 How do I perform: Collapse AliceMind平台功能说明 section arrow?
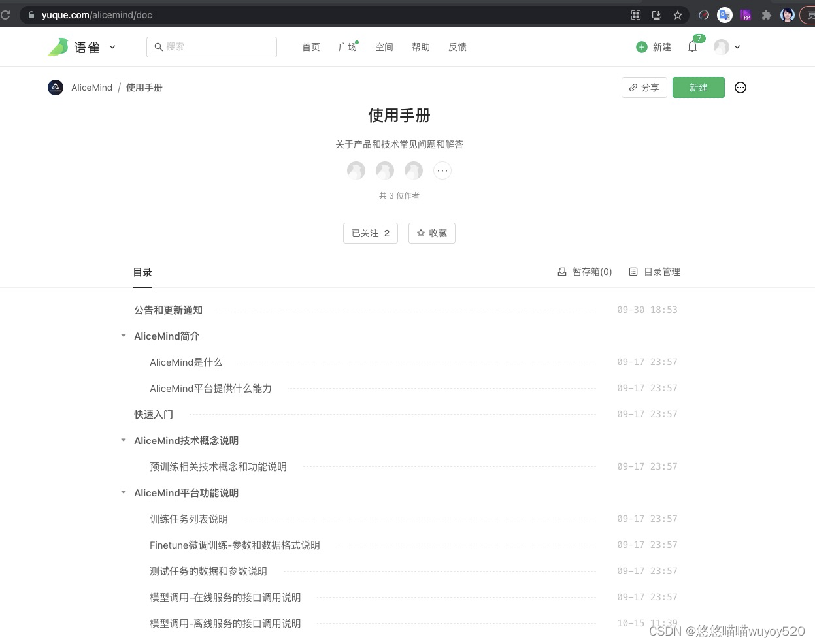[124, 492]
